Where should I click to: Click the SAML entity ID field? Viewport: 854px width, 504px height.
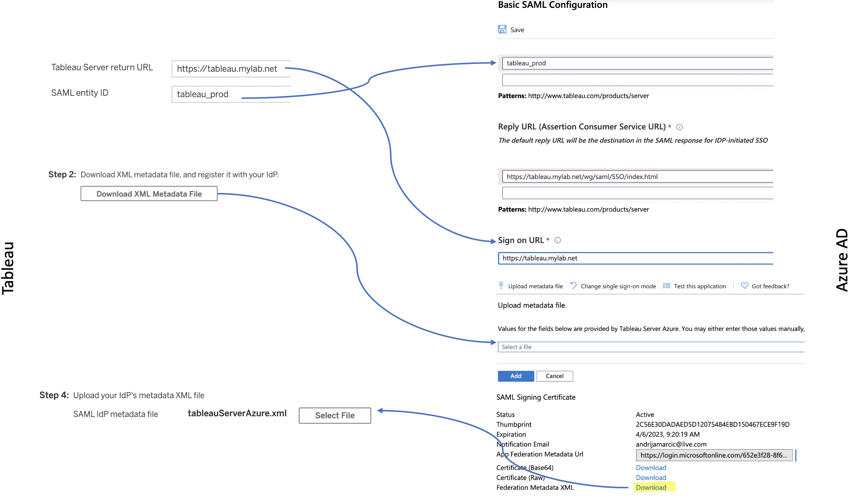click(231, 94)
